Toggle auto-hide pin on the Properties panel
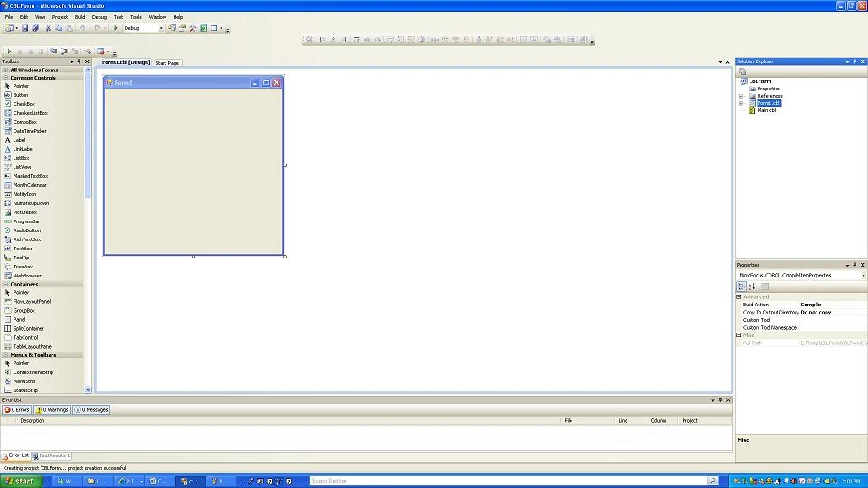Viewport: 868px width, 488px height. (x=854, y=265)
